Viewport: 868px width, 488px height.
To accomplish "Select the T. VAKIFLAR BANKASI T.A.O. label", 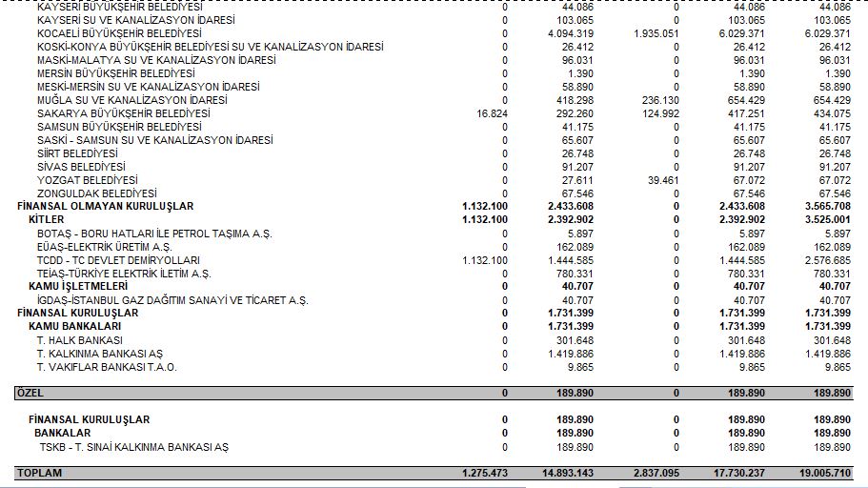I will pos(107,367).
